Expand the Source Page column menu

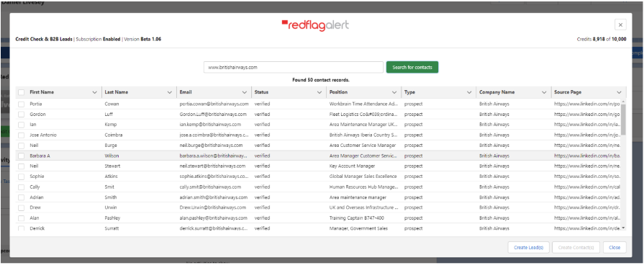point(619,92)
